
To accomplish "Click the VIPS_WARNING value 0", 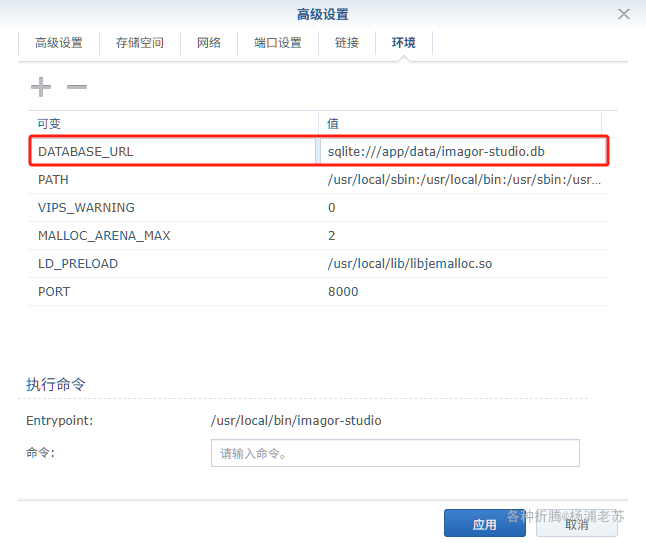I will (332, 208).
